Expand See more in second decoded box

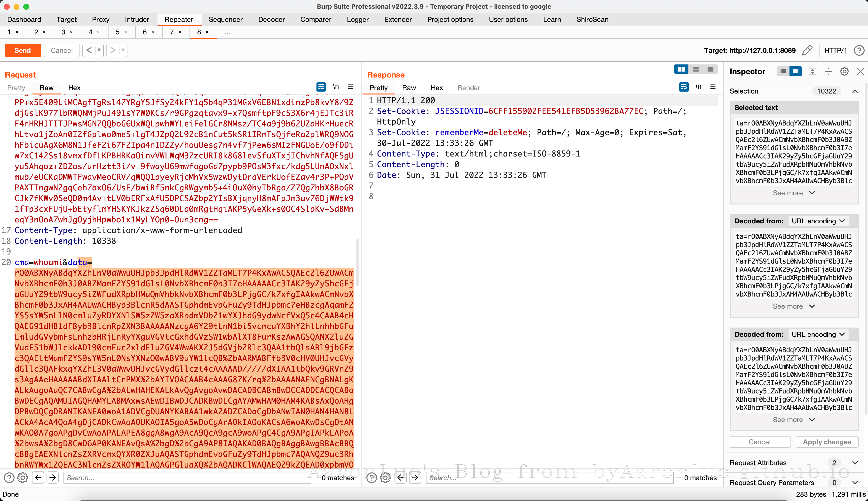pos(793,420)
